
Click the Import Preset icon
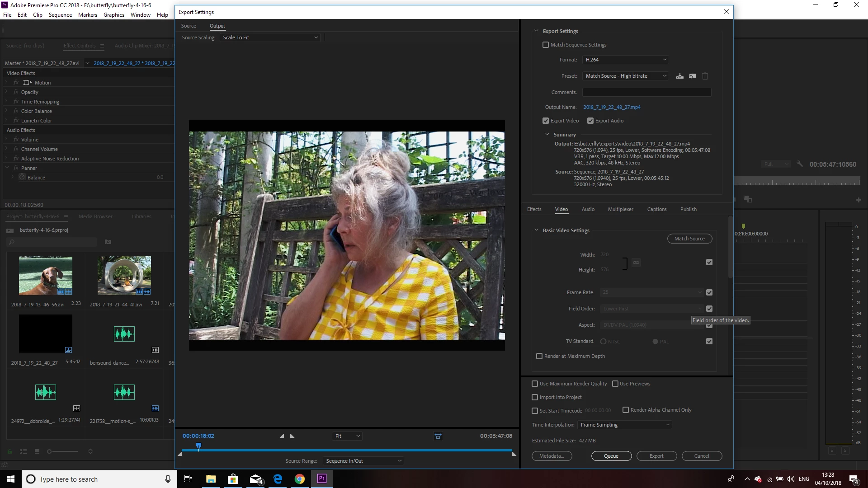(692, 76)
